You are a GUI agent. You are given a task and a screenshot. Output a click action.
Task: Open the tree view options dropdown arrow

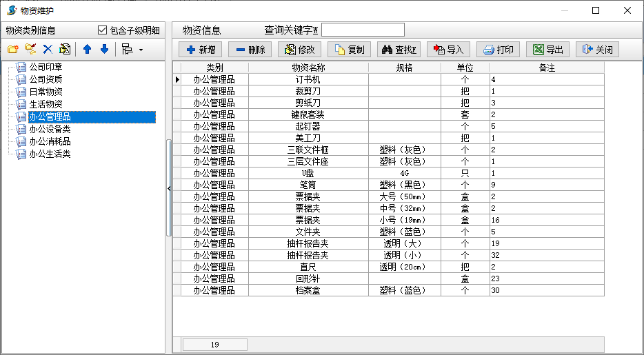pos(141,50)
